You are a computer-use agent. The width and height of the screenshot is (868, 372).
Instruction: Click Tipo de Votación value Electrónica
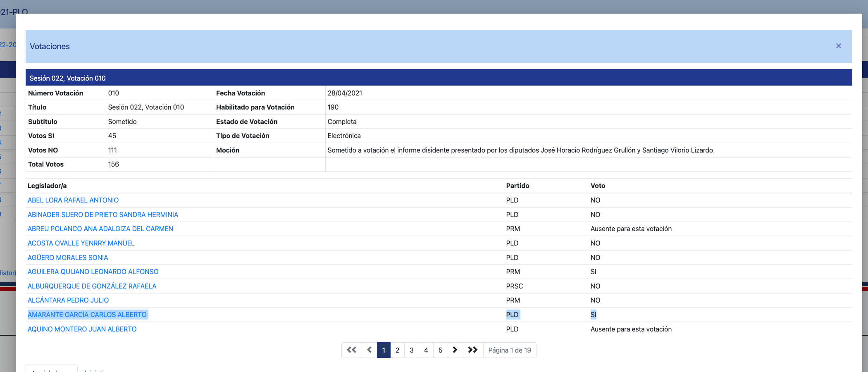click(x=344, y=136)
